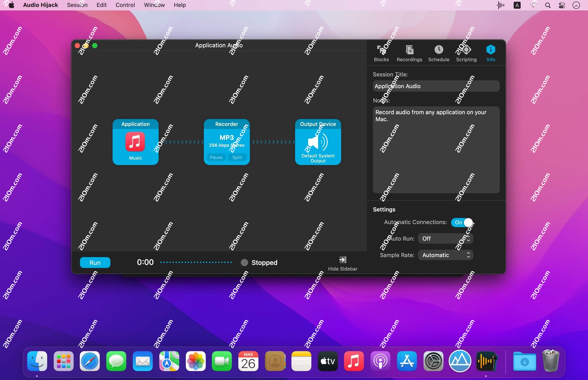This screenshot has height=380, width=588.
Task: Select the Info sidebar icon
Action: point(491,53)
